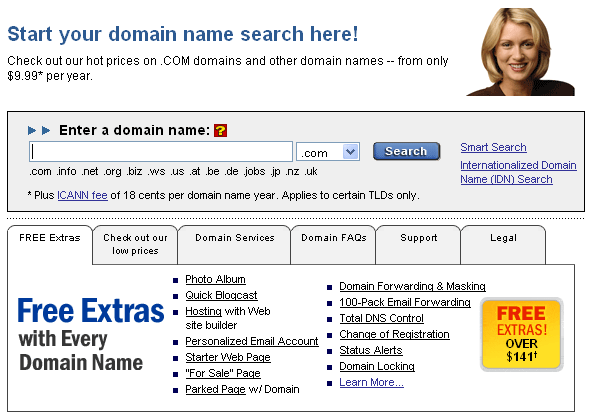Click the ".ws" extension text
The image size is (601, 415).
coord(156,171)
